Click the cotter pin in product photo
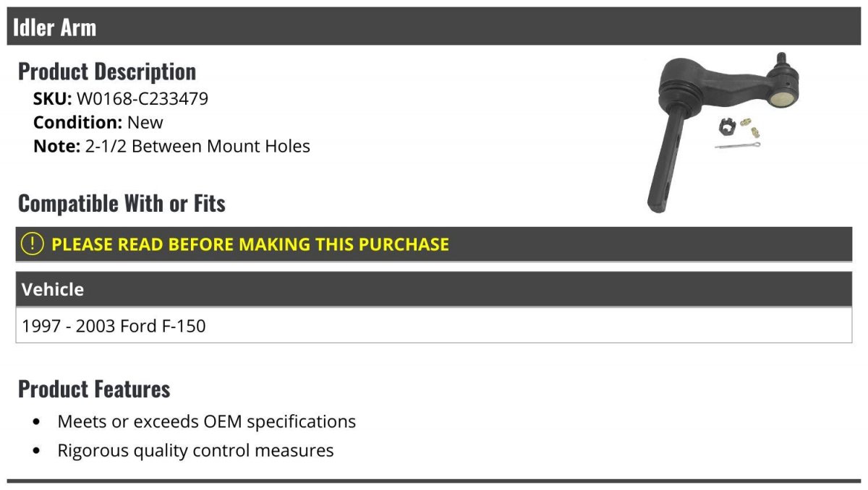The image size is (868, 490). point(738,145)
